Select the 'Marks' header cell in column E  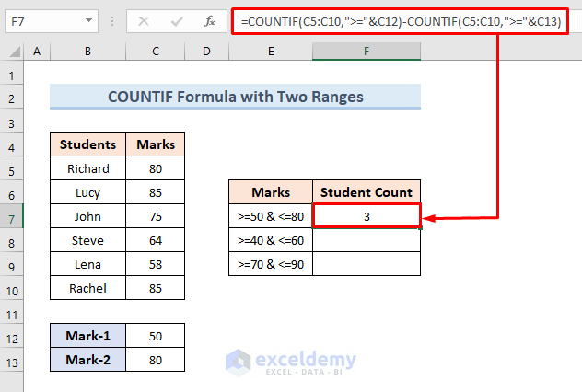(x=271, y=192)
